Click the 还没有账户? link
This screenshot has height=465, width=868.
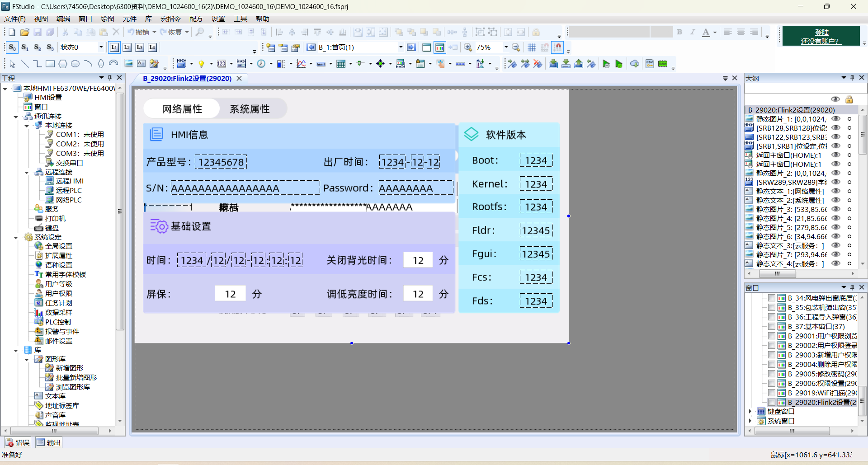[820, 41]
